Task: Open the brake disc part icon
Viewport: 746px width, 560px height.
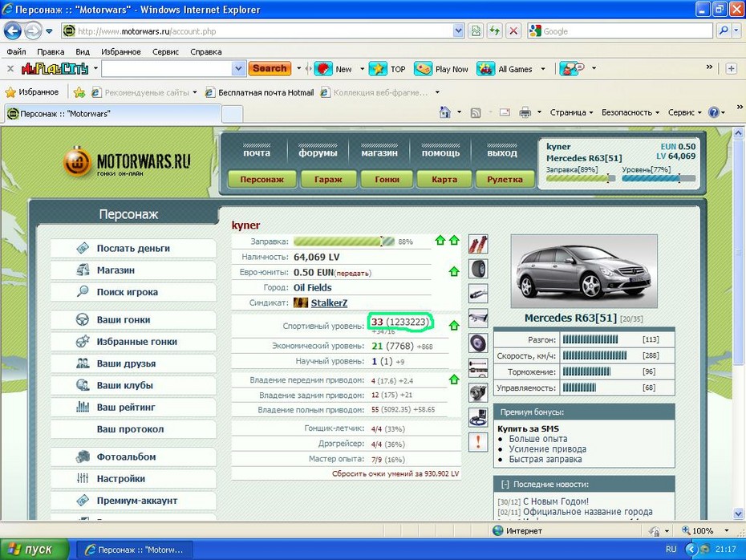Action: coord(478,343)
